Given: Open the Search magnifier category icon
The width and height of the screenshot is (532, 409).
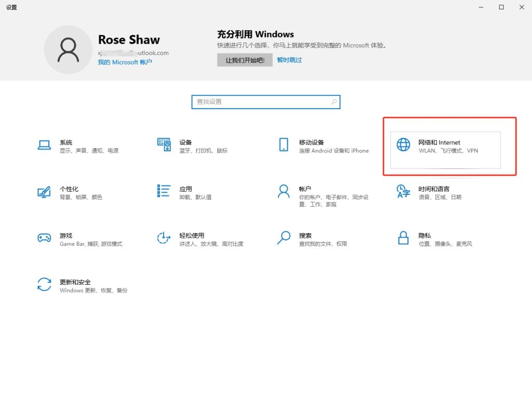Looking at the screenshot, I should (284, 238).
